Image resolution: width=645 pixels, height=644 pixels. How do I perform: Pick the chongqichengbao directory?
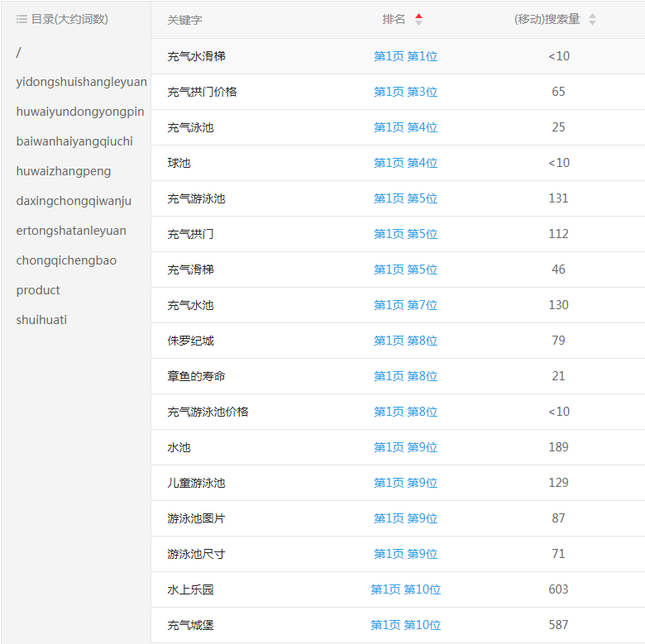tap(66, 260)
